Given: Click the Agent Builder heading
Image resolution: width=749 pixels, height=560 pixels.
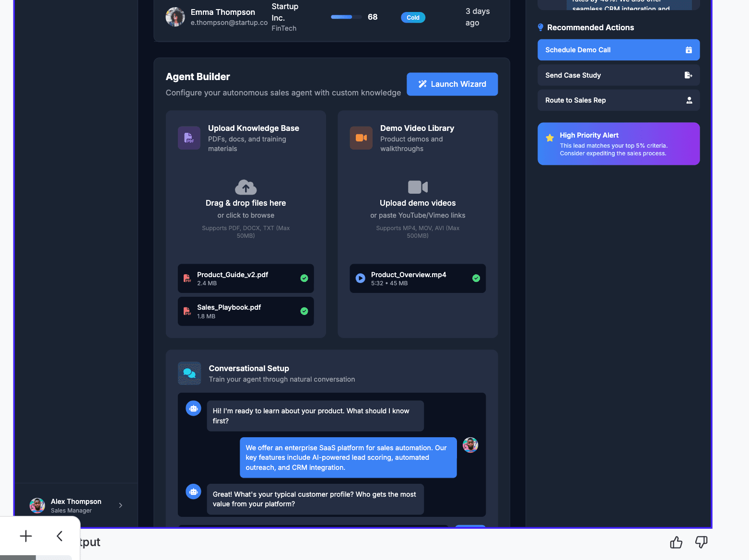Looking at the screenshot, I should (x=198, y=77).
